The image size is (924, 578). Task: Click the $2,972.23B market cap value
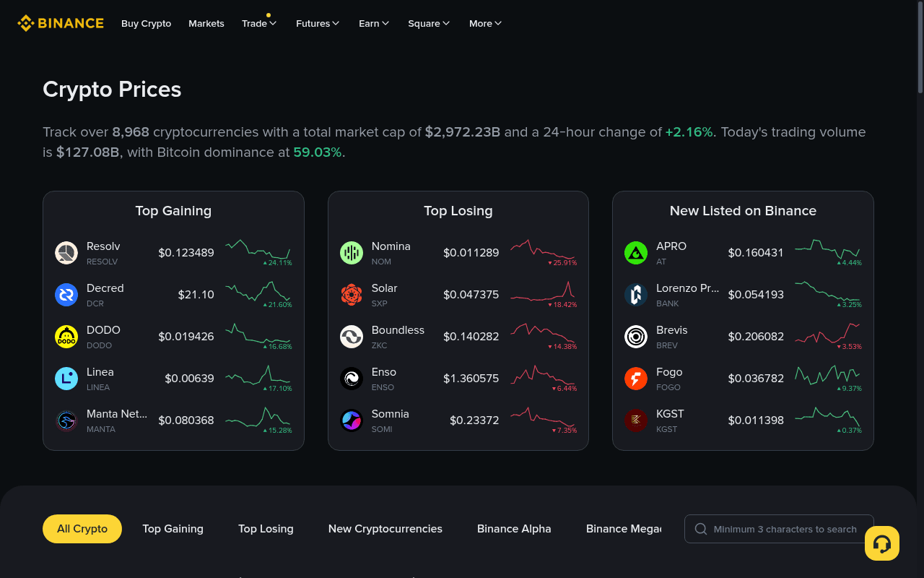[x=463, y=132]
